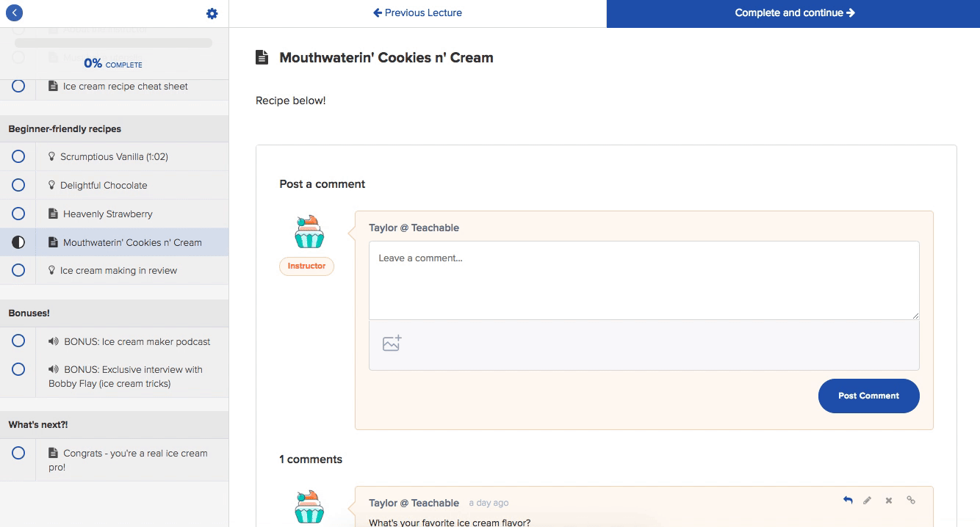Click the reply arrow on Taylor's comment

point(848,501)
